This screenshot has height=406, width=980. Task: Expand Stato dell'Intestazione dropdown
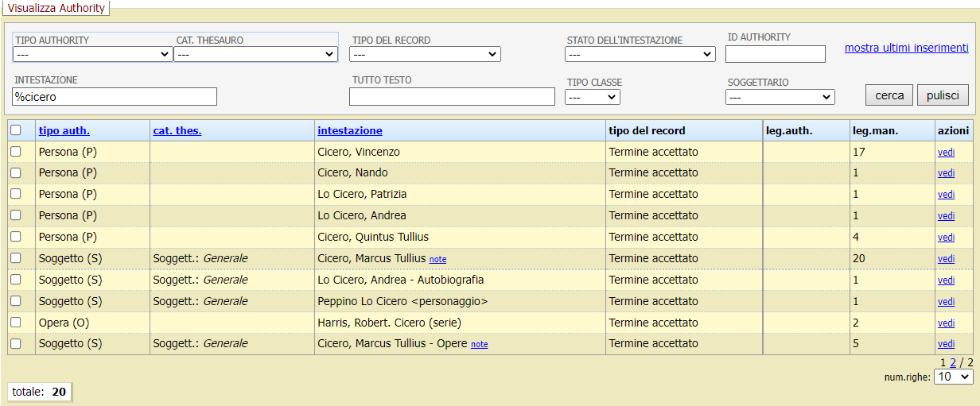tap(640, 55)
